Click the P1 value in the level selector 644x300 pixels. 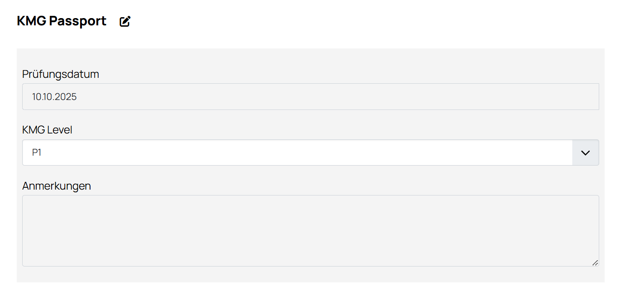(37, 153)
